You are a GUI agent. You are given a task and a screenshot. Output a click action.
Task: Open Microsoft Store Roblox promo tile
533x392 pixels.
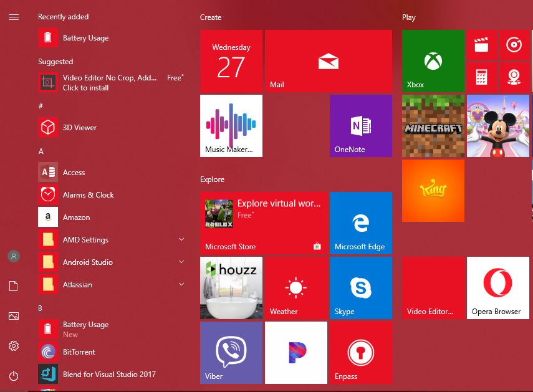pos(264,223)
